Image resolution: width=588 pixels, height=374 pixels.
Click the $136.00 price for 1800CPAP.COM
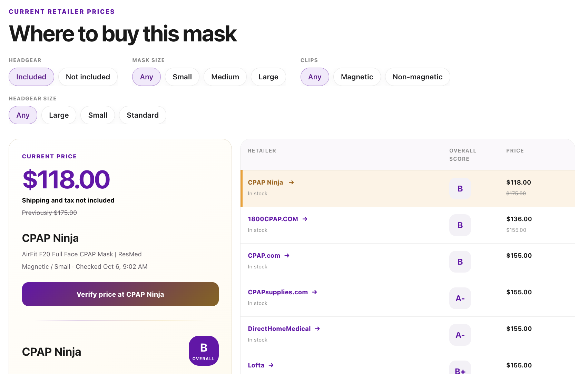(x=519, y=219)
